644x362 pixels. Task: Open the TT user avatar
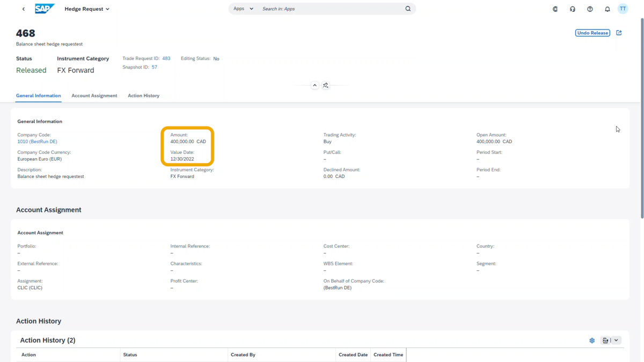pos(623,9)
